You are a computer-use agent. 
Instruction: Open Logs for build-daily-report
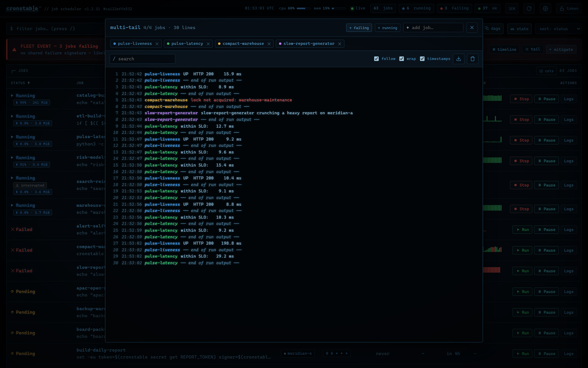[x=569, y=354]
